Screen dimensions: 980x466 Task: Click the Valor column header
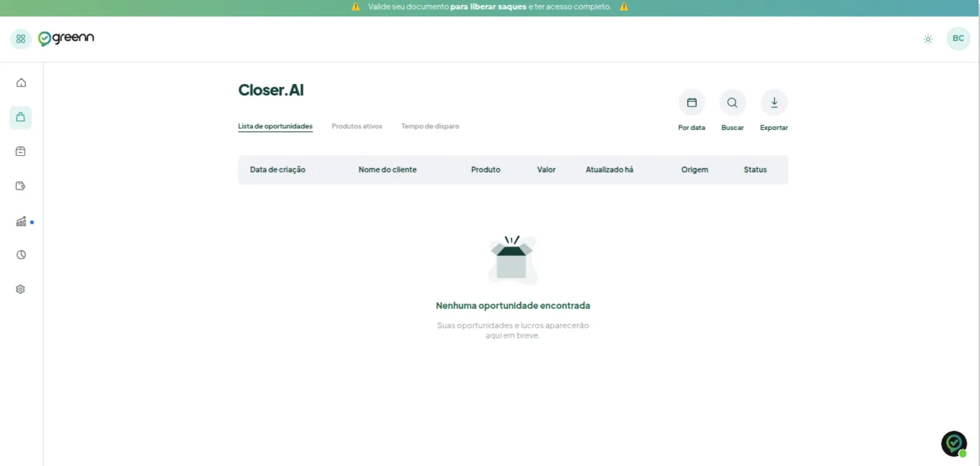546,170
